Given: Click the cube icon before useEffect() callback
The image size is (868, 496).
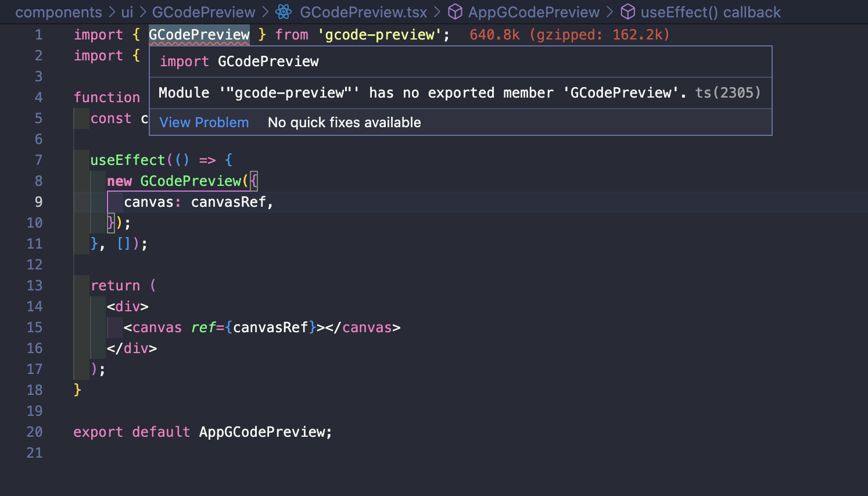Looking at the screenshot, I should click(628, 12).
